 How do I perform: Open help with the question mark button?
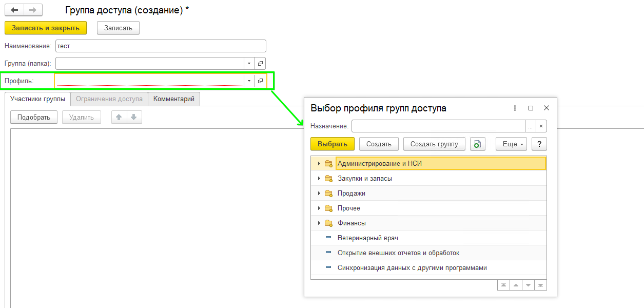539,144
